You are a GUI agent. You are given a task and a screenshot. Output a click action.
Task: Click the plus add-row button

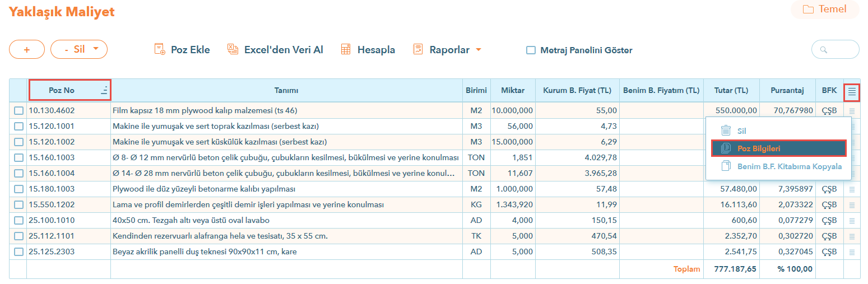[27, 49]
